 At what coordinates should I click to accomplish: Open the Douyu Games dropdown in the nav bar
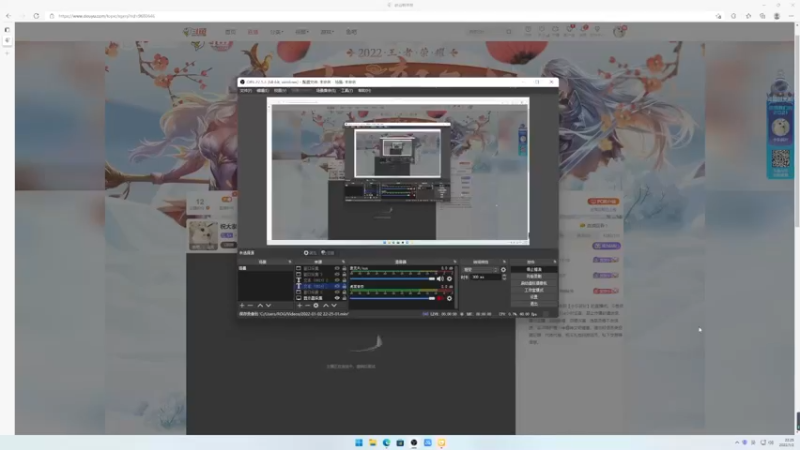click(327, 32)
